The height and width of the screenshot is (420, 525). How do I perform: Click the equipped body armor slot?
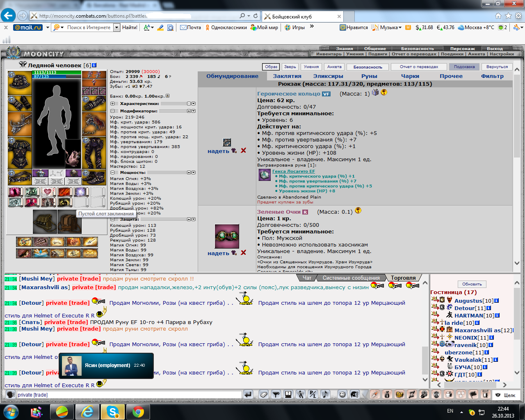pyautogui.click(x=20, y=153)
